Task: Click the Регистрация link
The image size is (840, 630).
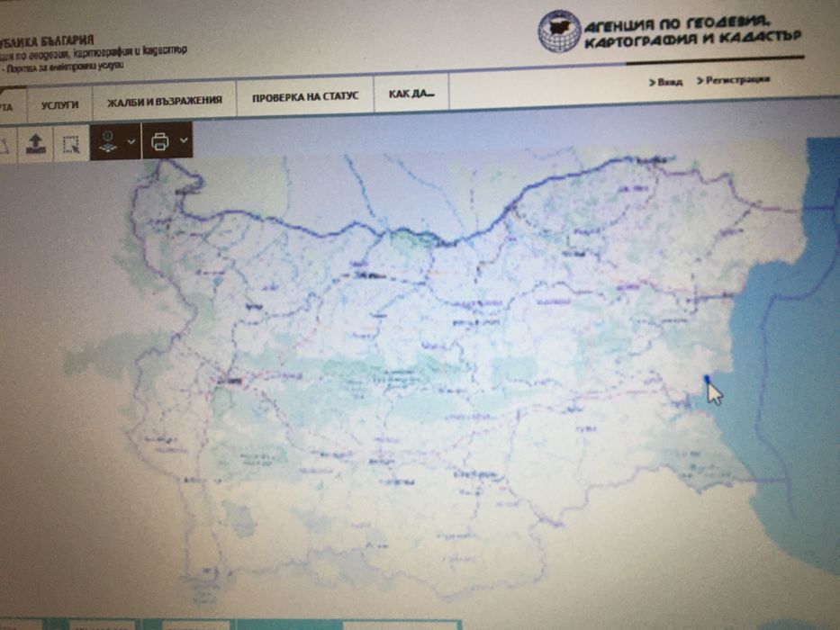Action: click(x=733, y=80)
